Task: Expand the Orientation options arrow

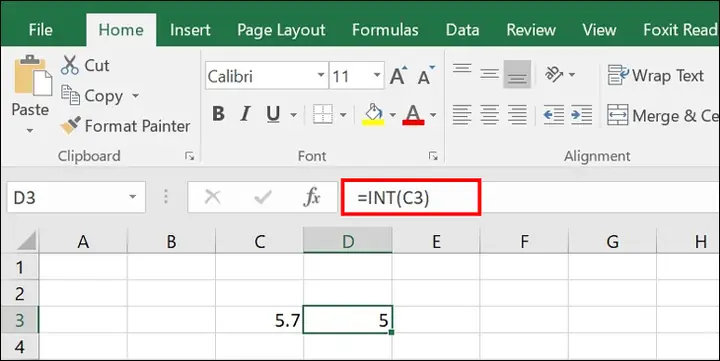Action: pos(572,74)
